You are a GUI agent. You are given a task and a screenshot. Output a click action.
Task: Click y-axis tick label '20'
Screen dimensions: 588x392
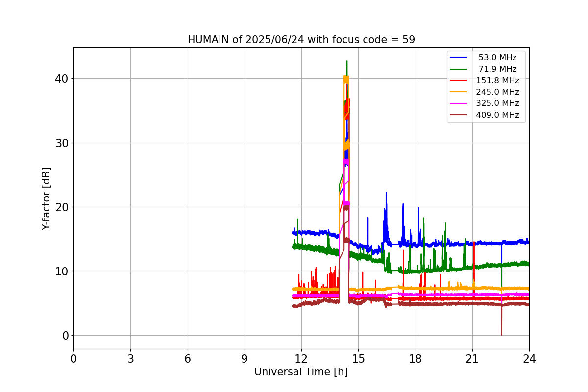[62, 207]
